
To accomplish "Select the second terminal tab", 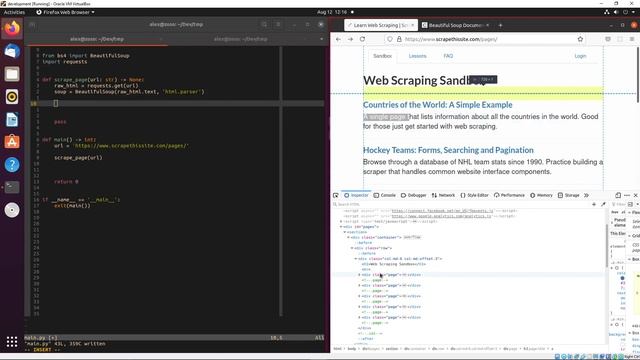I will click(x=240, y=39).
